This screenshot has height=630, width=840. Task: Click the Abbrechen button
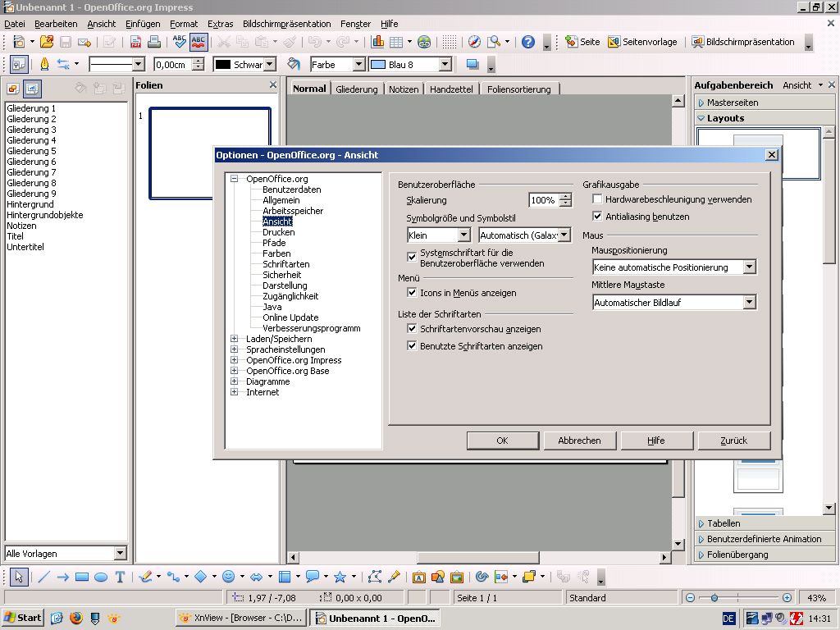pyautogui.click(x=579, y=441)
